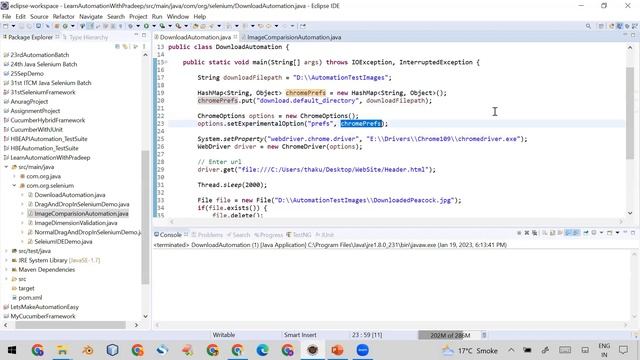Open Microsoft Edge from the taskbar
Viewport: 640px width, 360px height.
(x=262, y=350)
